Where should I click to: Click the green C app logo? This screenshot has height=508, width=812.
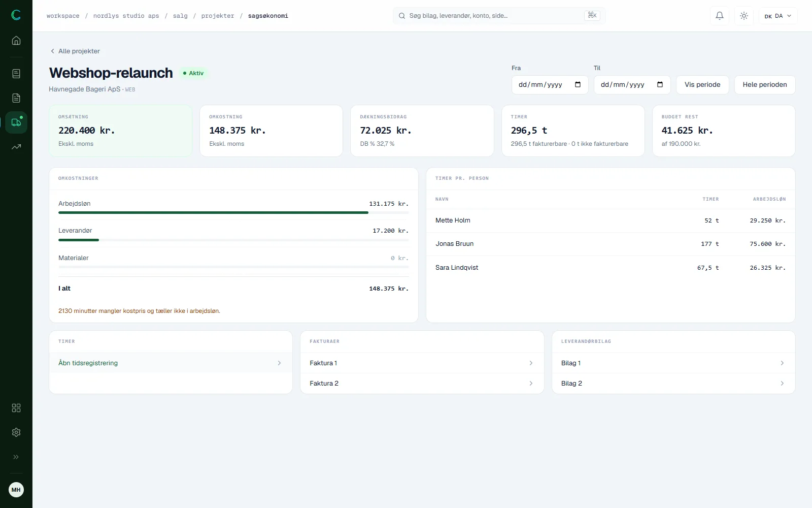tap(16, 15)
